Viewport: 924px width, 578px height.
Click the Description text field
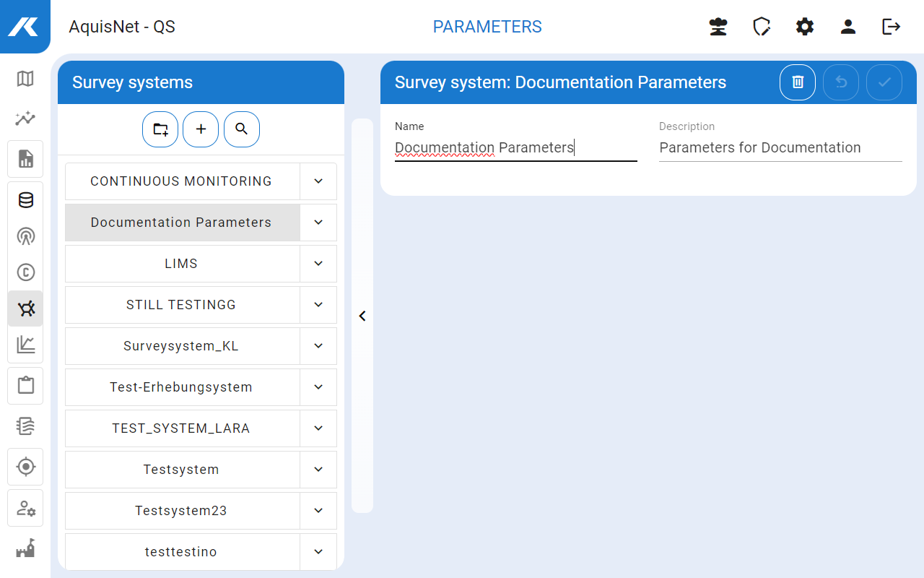pos(780,148)
